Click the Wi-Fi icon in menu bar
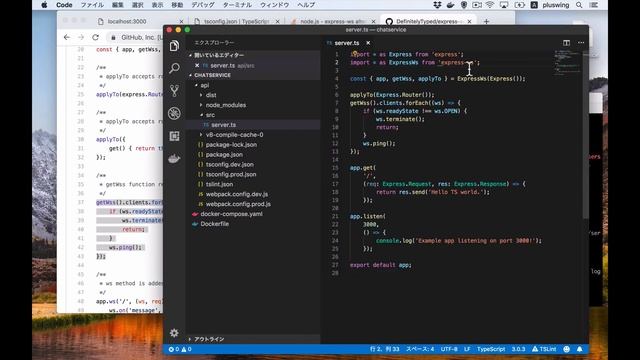The width and height of the screenshot is (640, 360). (x=490, y=5)
